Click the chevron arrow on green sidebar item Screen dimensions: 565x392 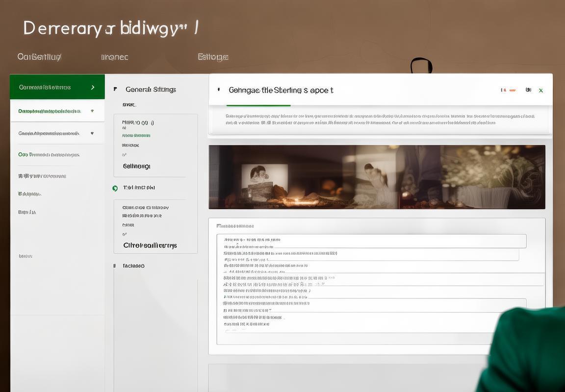[x=93, y=87]
